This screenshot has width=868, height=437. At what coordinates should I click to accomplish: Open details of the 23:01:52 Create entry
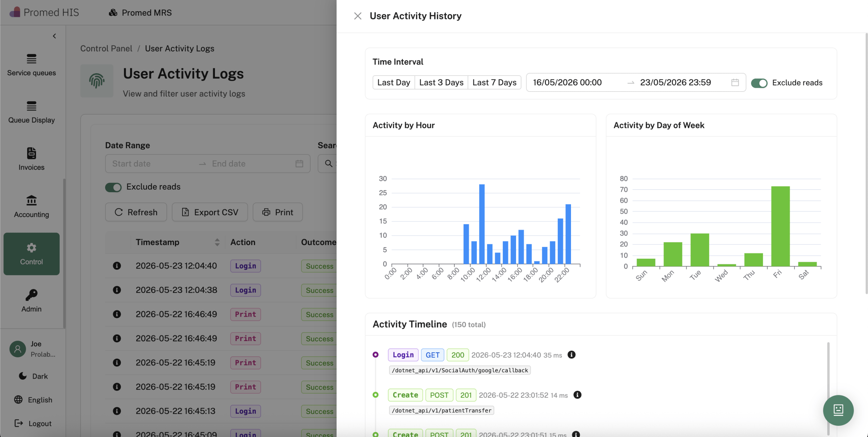577,395
